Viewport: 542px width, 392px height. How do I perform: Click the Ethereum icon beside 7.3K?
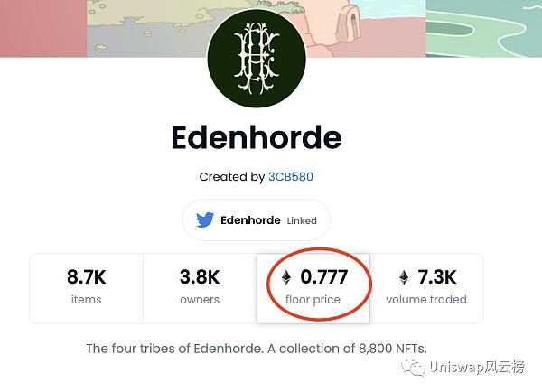tap(404, 277)
